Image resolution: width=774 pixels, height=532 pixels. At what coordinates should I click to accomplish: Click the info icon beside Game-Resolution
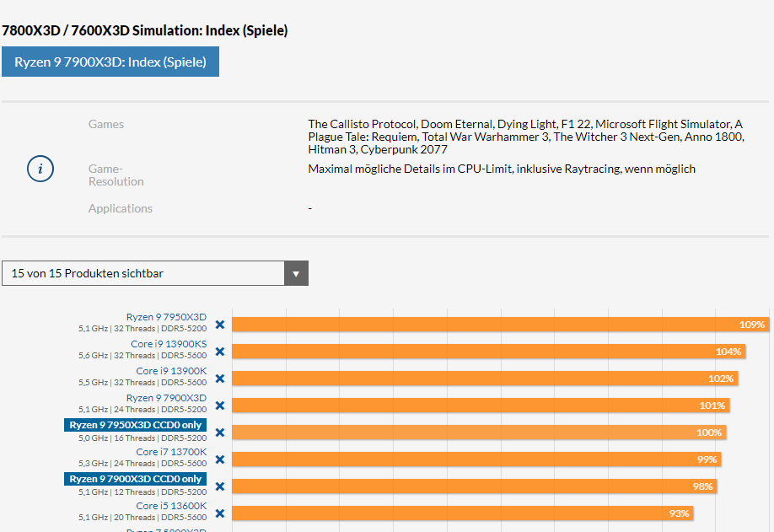click(x=40, y=169)
